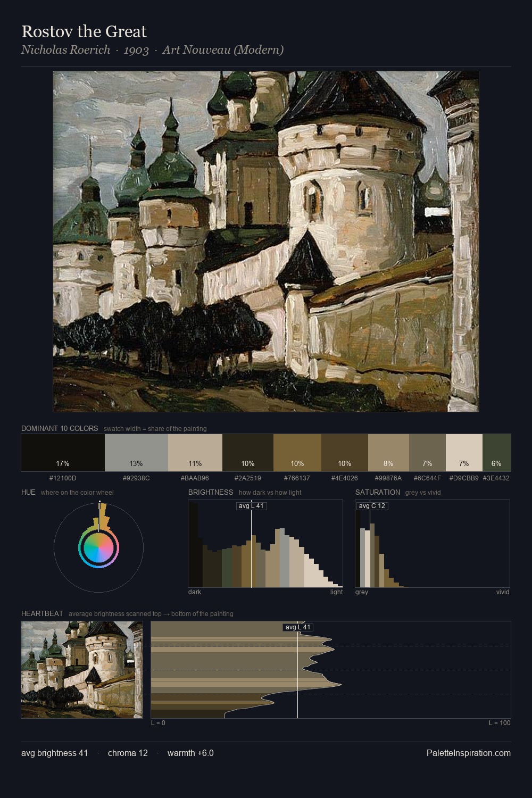Click the hex code '#2A2519' text
532x798 pixels.
(x=247, y=478)
